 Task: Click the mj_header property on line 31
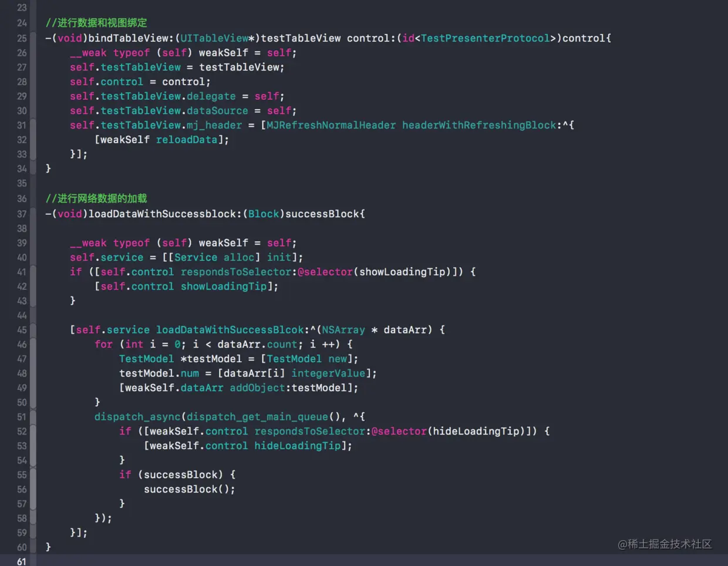point(214,125)
